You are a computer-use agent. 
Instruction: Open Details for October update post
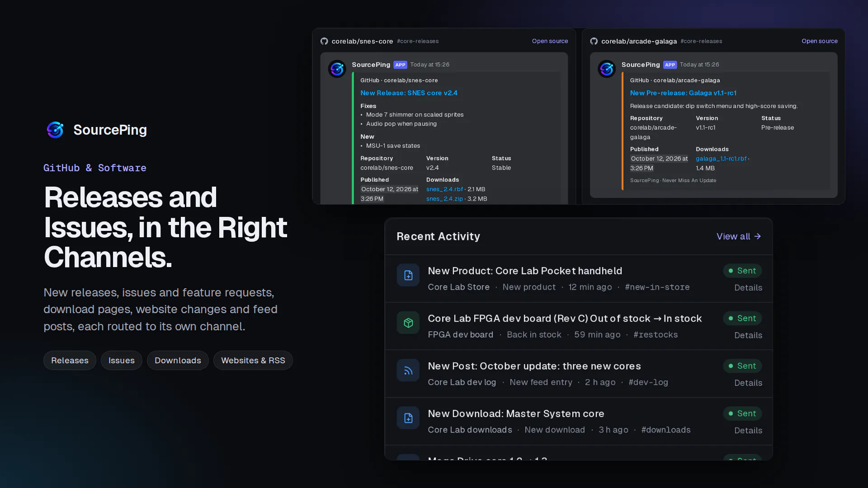pos(748,383)
